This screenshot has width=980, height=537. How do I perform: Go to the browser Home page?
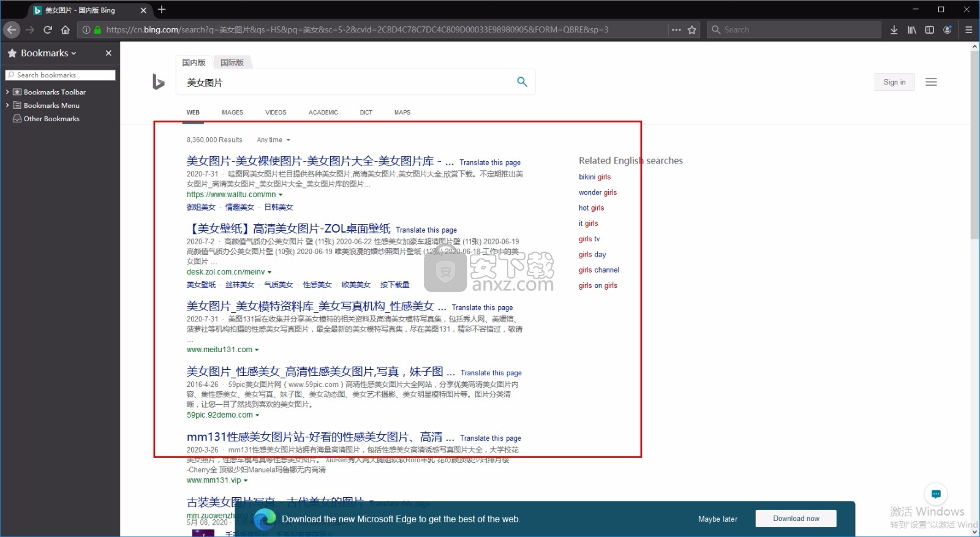point(66,29)
